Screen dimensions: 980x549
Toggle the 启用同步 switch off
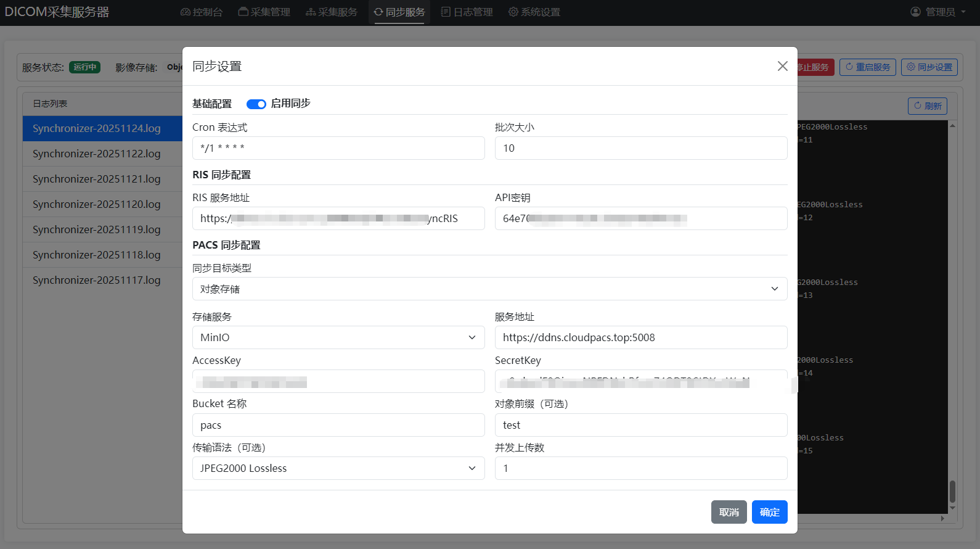pyautogui.click(x=256, y=104)
